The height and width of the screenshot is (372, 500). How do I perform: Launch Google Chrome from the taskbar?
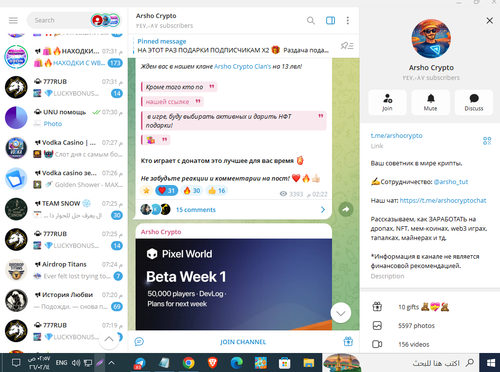pyautogui.click(x=188, y=363)
